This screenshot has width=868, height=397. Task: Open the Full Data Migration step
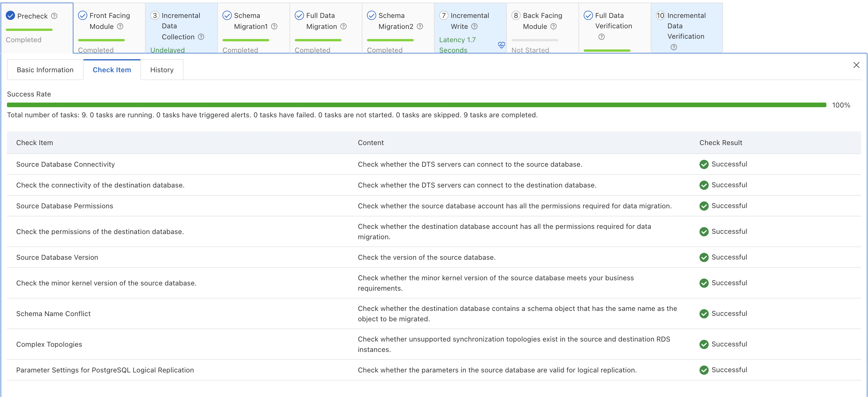tap(320, 21)
